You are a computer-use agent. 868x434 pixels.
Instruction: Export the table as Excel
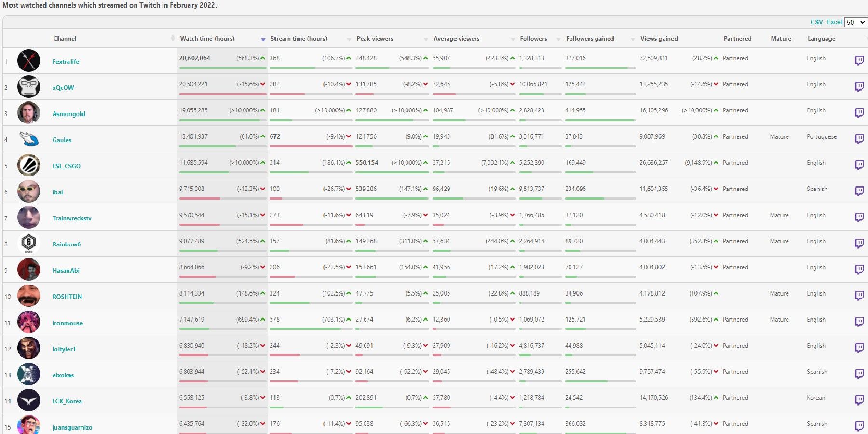[x=834, y=22]
